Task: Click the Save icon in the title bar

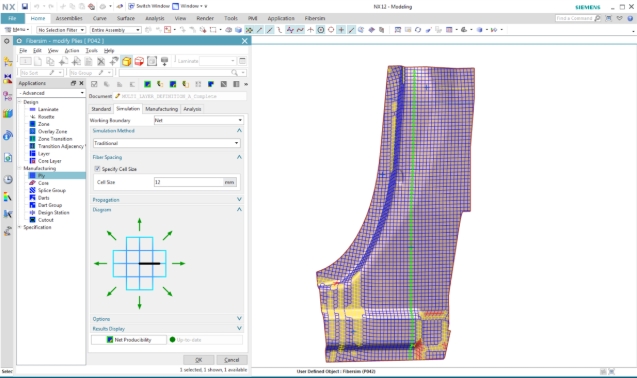Action: pos(25,6)
